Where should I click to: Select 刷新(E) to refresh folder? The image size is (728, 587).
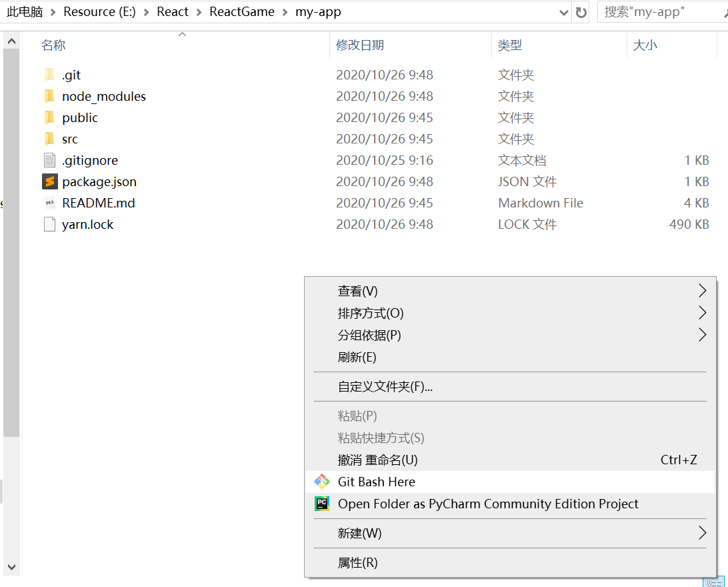(x=510, y=357)
